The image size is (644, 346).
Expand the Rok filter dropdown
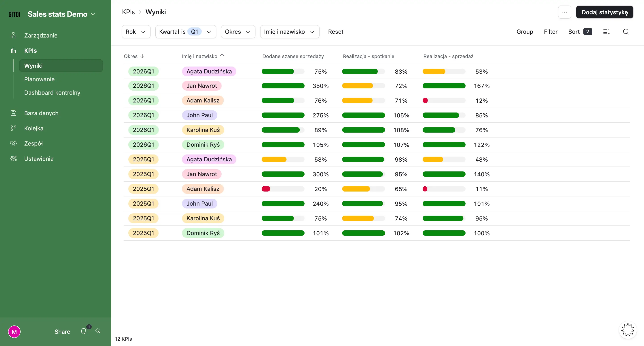coord(136,32)
